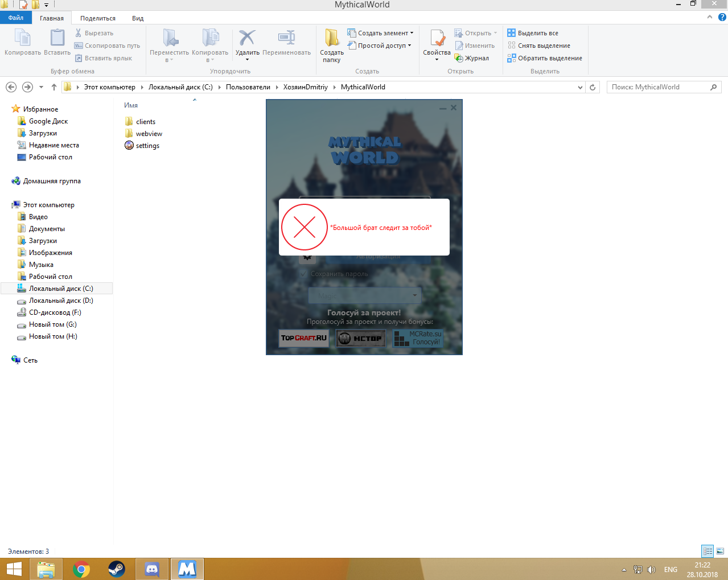Open the Windows Start button
This screenshot has height=580, width=728.
[x=14, y=569]
